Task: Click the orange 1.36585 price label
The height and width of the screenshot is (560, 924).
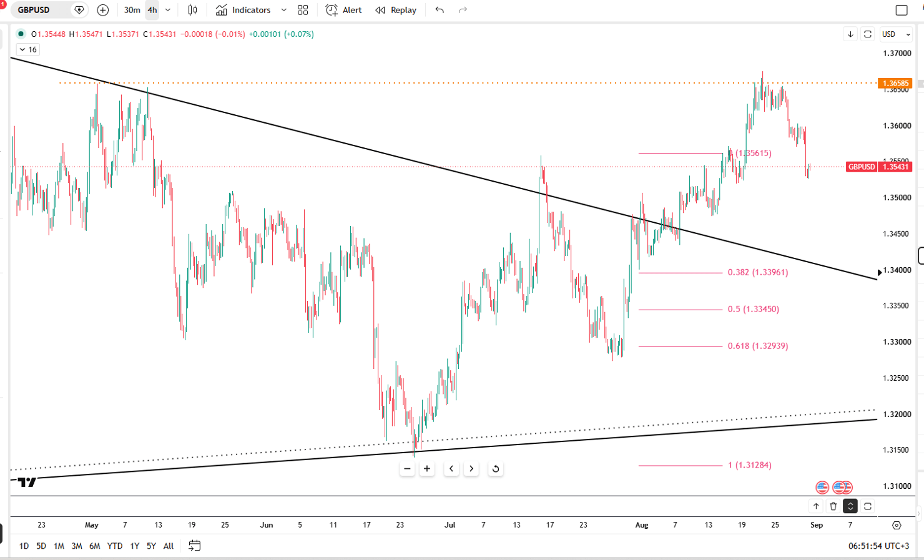Action: [895, 83]
